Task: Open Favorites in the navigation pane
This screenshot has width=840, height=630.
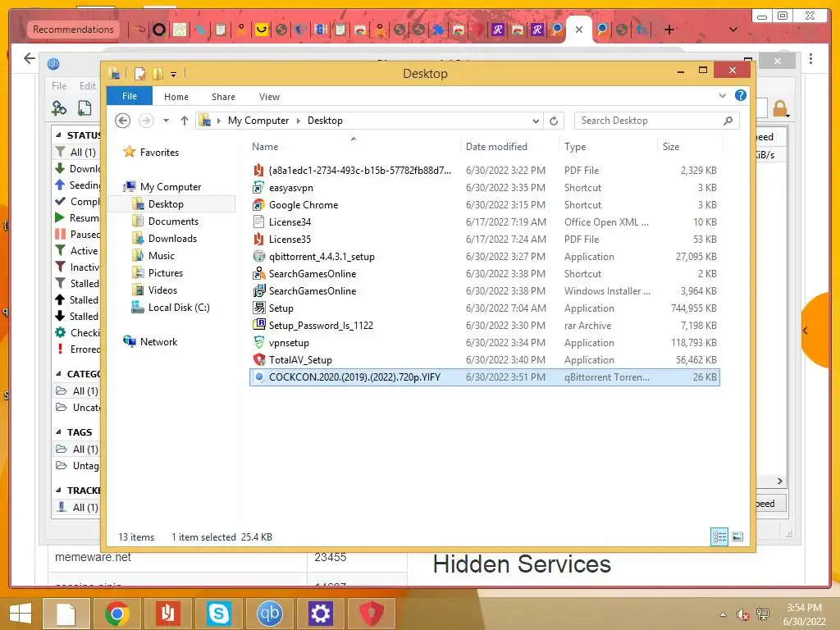Action: [159, 152]
